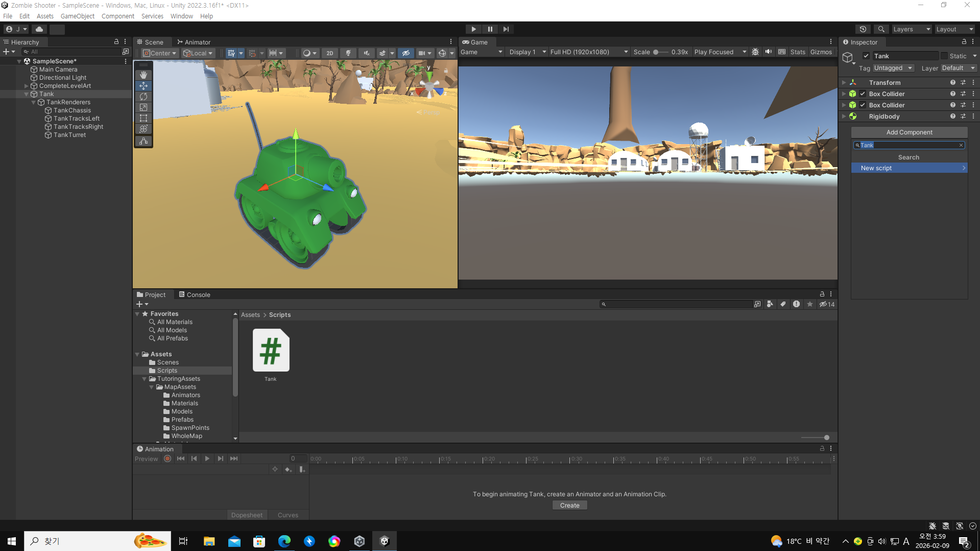
Task: Open the Layers dropdown in top toolbar
Action: coord(912,29)
